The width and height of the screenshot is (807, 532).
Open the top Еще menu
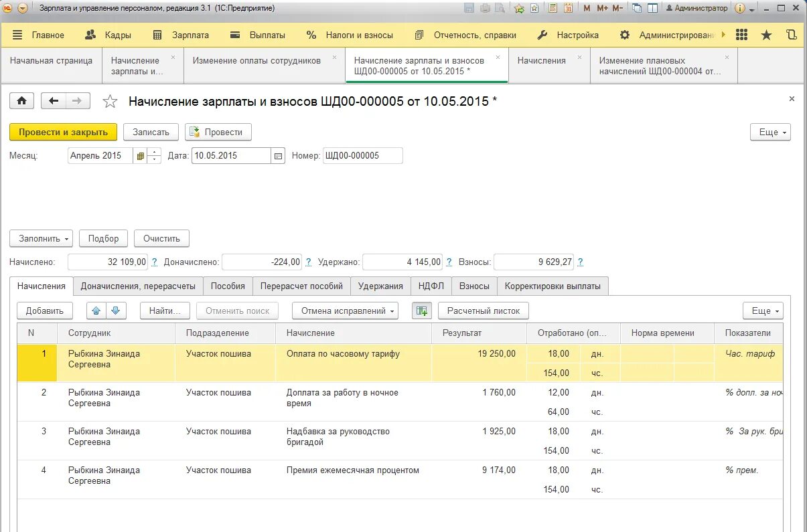[770, 132]
